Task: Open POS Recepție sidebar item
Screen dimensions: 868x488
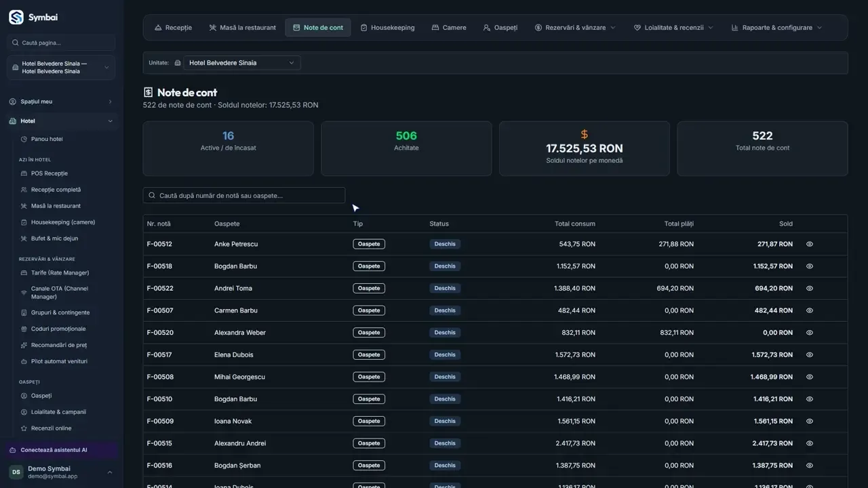Action: 50,174
